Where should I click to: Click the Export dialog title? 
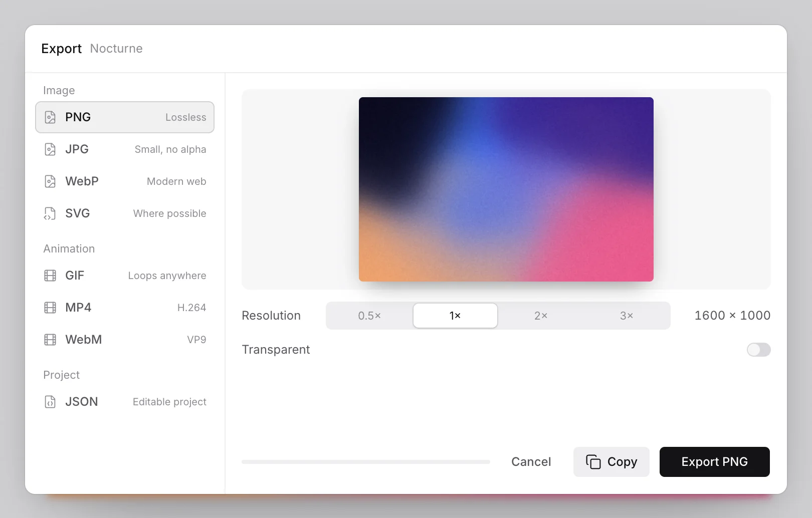(61, 49)
